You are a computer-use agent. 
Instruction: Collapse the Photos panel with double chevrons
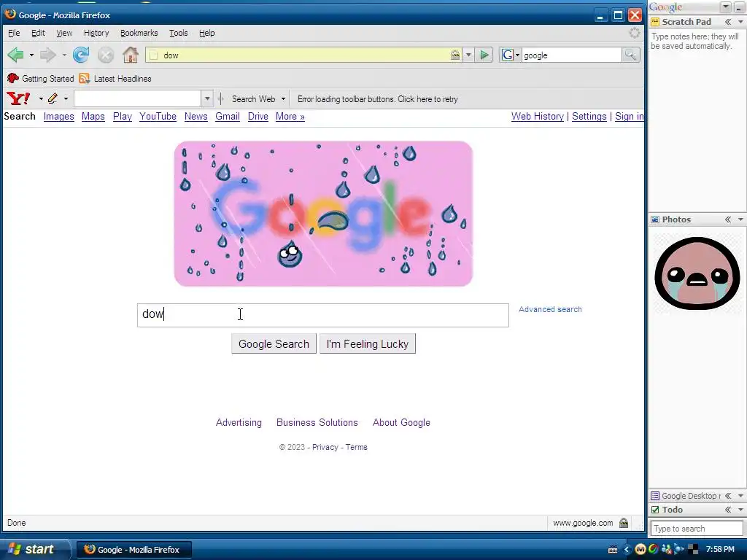[x=728, y=219]
